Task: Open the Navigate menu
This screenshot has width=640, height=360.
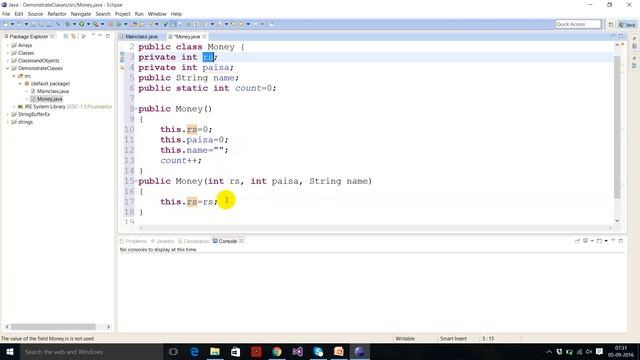Action: point(81,14)
